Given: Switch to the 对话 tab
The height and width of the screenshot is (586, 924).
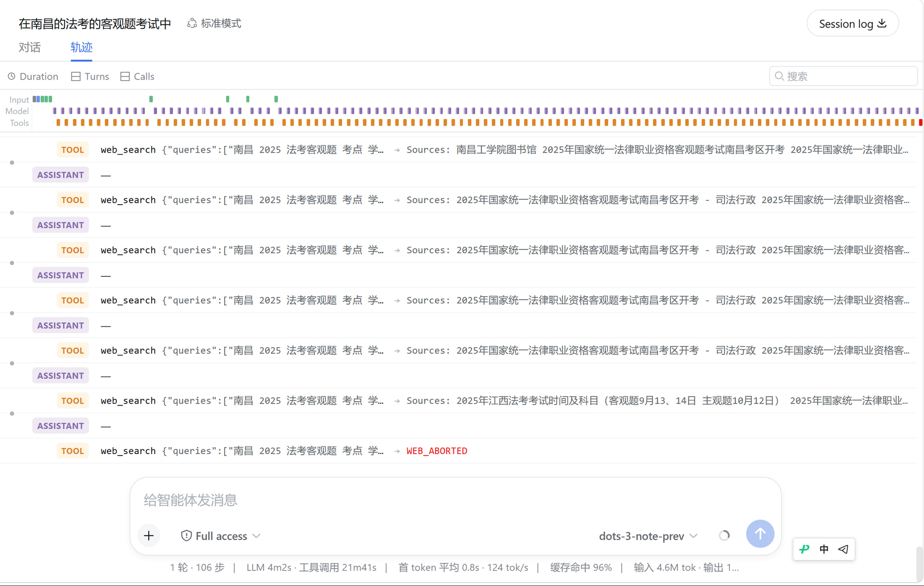Looking at the screenshot, I should click(x=30, y=47).
